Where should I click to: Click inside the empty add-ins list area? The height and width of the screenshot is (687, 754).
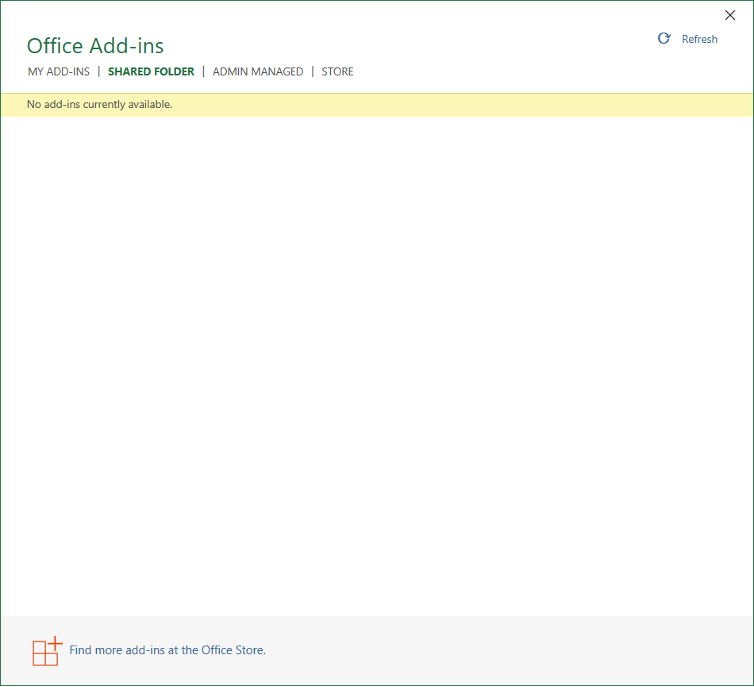377,360
